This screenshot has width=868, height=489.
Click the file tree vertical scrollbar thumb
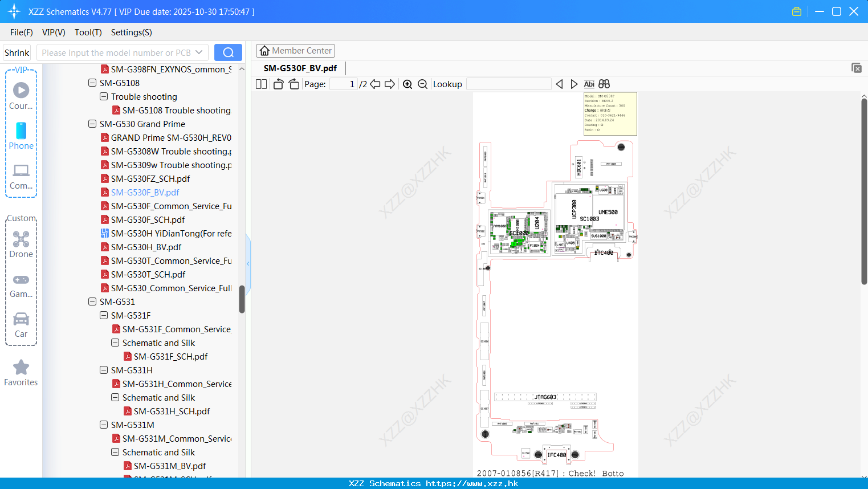[x=242, y=299]
